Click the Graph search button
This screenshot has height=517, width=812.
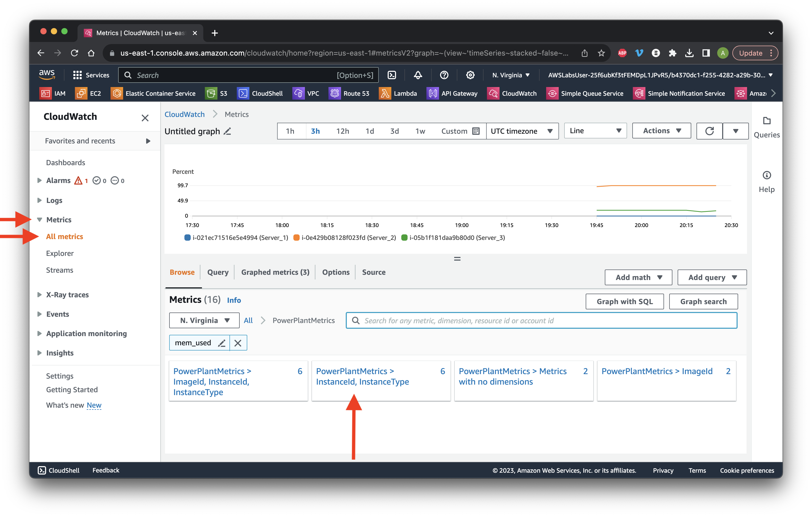tap(703, 301)
